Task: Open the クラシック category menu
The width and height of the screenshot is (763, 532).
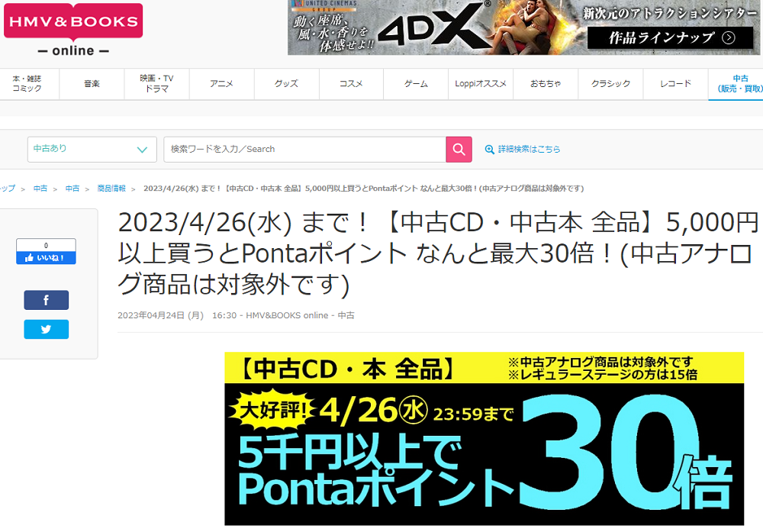Action: point(610,84)
